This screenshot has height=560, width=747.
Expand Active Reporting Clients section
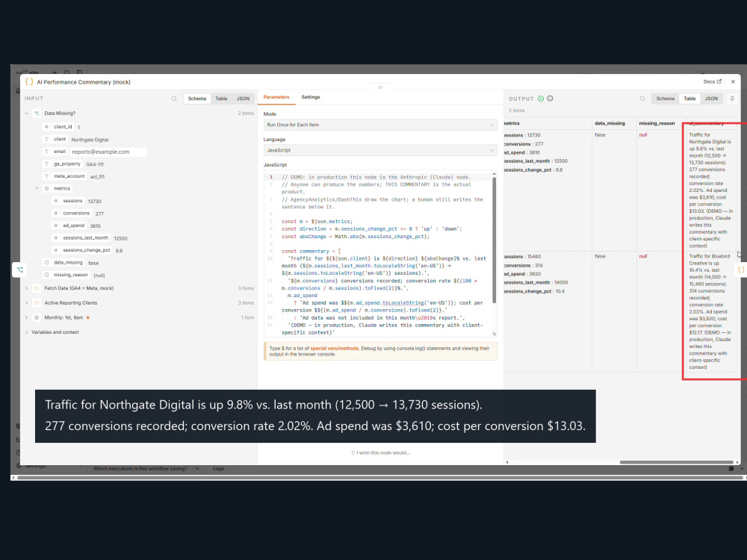pyautogui.click(x=27, y=303)
